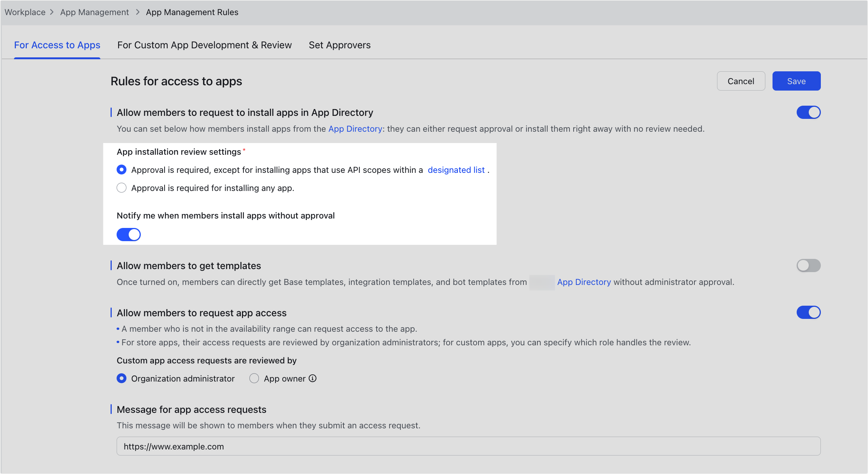Image resolution: width=868 pixels, height=474 pixels.
Task: Open App Directory link in install description
Action: click(355, 129)
